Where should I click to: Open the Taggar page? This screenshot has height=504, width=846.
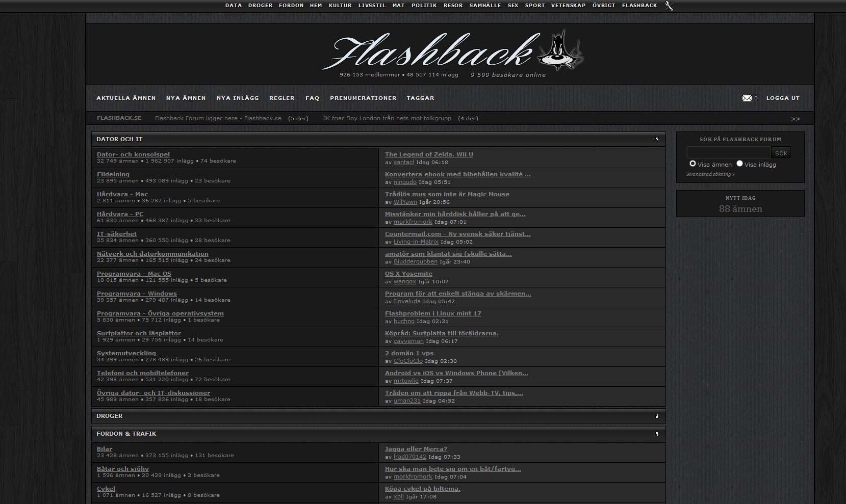[x=421, y=98]
